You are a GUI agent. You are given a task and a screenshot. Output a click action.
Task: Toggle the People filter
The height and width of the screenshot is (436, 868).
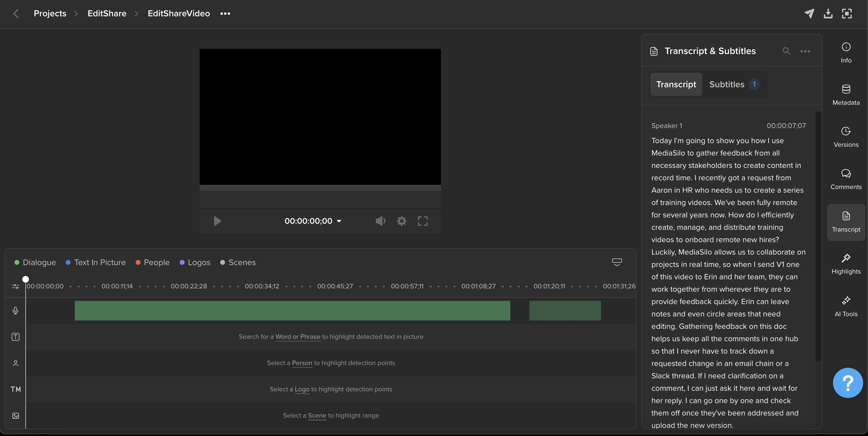pos(152,262)
